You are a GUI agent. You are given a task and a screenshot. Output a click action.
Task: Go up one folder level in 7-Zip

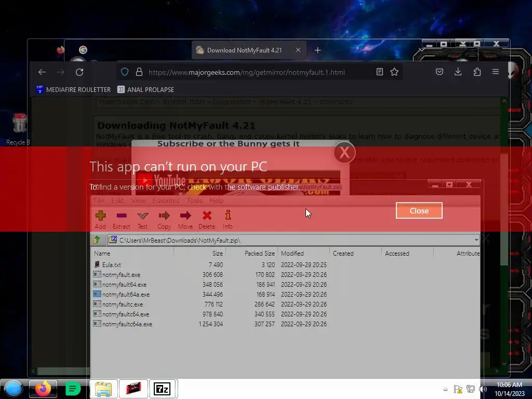point(97,240)
